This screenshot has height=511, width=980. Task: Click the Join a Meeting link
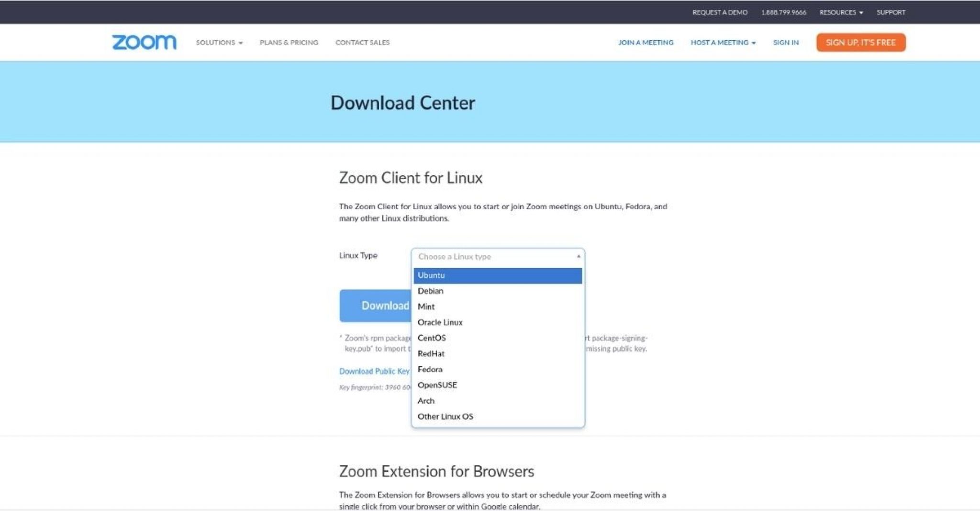click(646, 42)
